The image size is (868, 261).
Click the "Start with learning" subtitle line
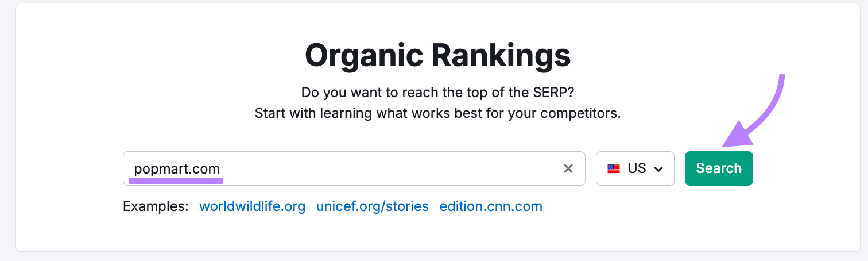pos(437,113)
